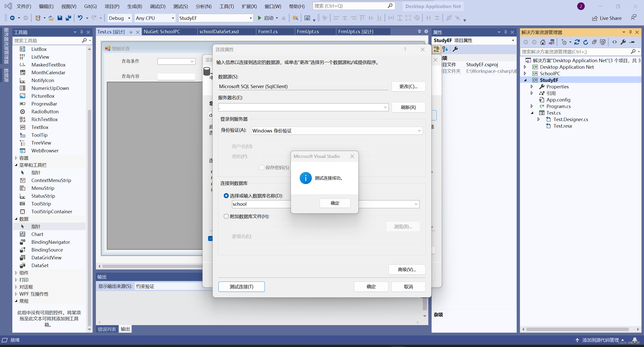The height and width of the screenshot is (347, 644).
Task: Click the DataGridView toolbox icon
Action: pyautogui.click(x=23, y=258)
